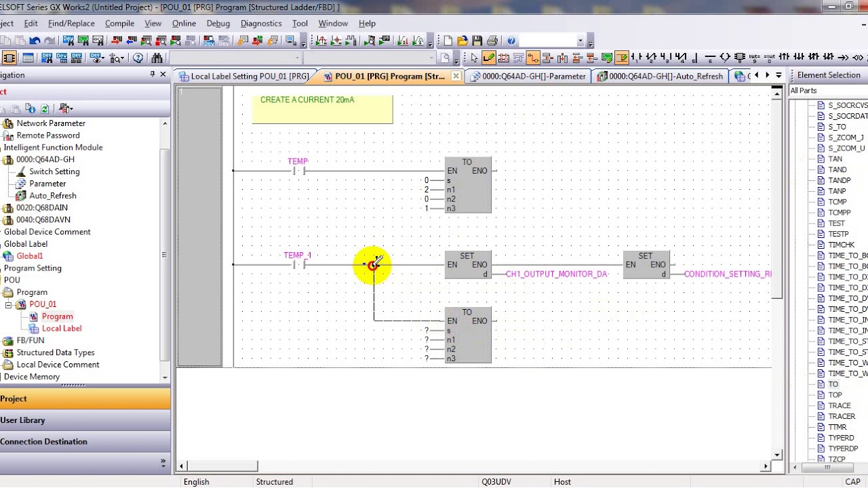Toggle the auto connect lines mode button

533,58
